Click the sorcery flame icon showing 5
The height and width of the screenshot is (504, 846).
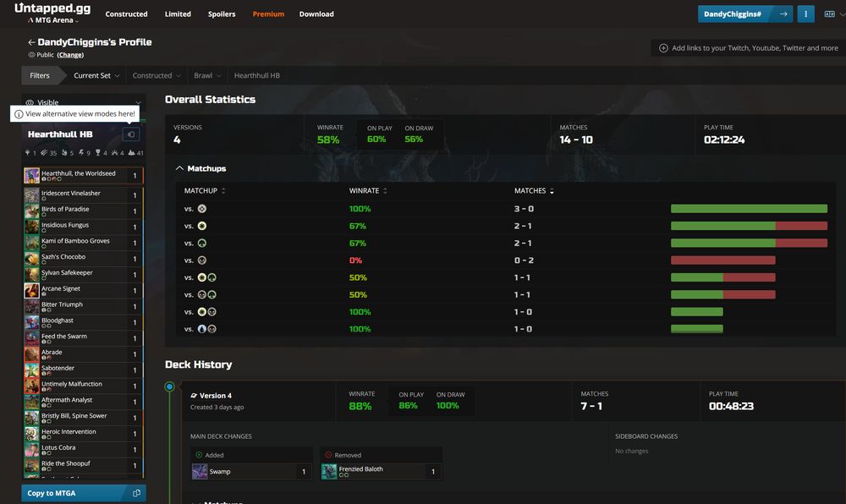pos(64,153)
